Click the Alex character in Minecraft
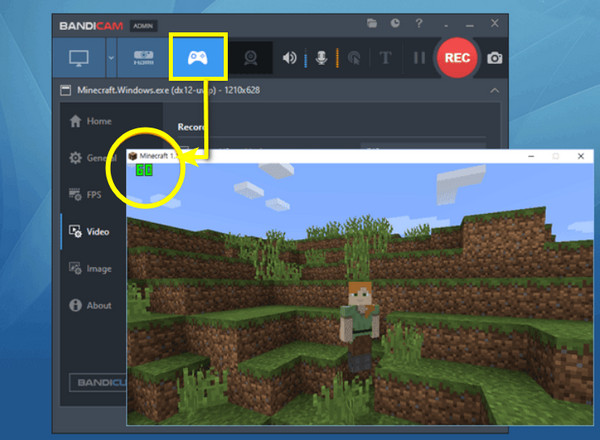600x440 pixels. point(360,326)
